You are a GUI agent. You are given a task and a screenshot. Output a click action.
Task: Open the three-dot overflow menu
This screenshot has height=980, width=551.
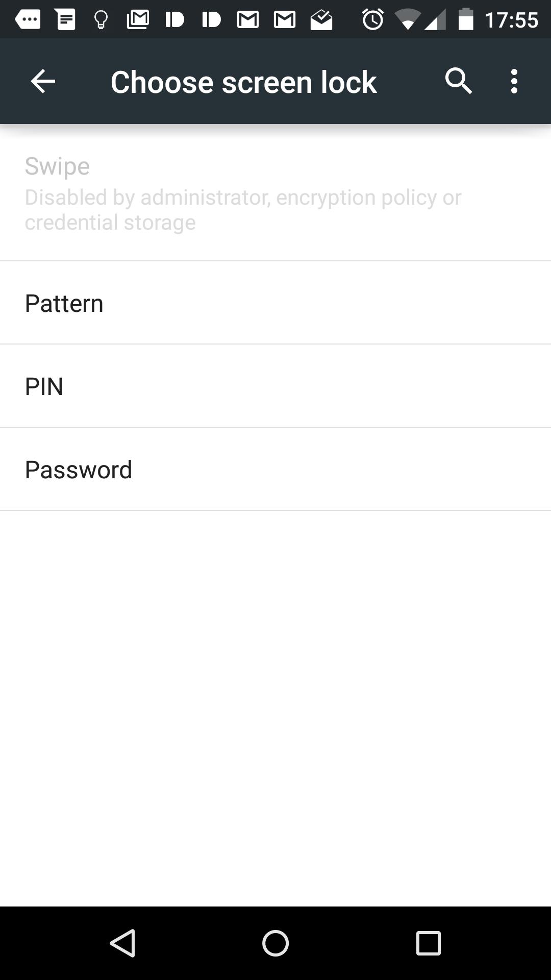click(514, 82)
